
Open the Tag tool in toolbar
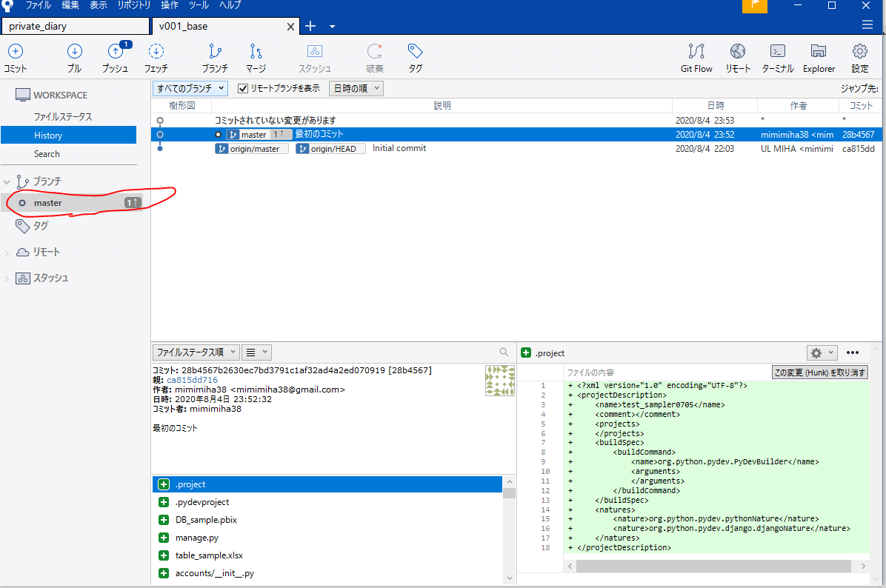coord(416,58)
